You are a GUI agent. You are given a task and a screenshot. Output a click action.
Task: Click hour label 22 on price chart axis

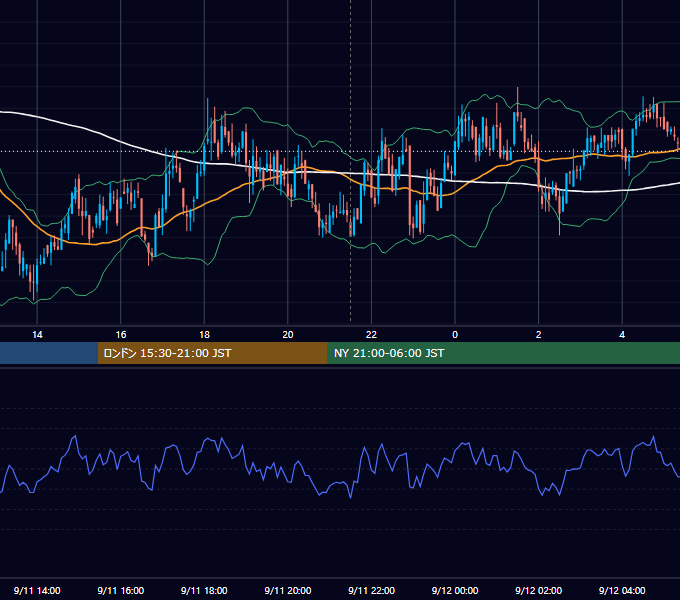371,335
